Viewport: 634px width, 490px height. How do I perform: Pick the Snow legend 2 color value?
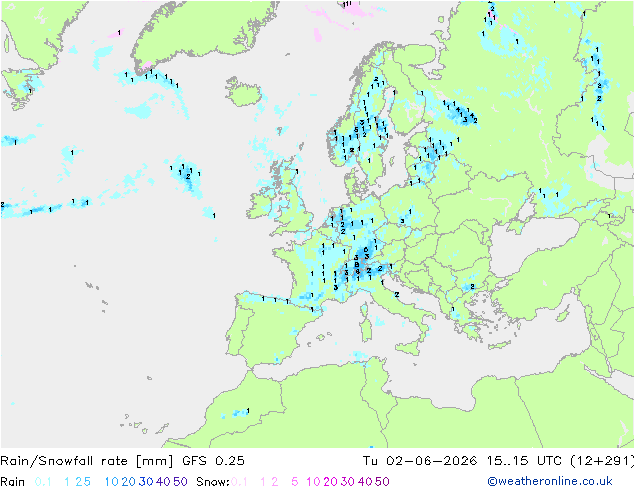275,482
